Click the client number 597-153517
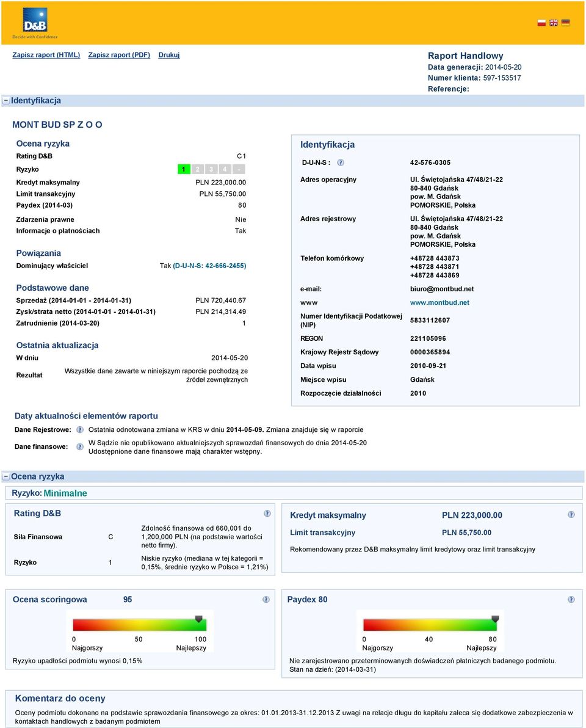 [502, 78]
